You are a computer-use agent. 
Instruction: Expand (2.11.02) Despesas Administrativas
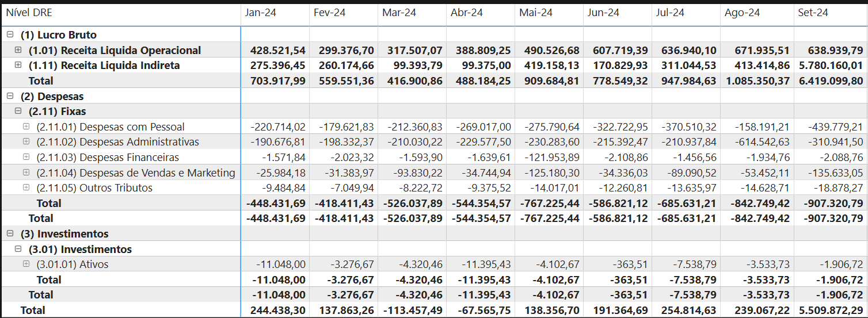pyautogui.click(x=26, y=141)
